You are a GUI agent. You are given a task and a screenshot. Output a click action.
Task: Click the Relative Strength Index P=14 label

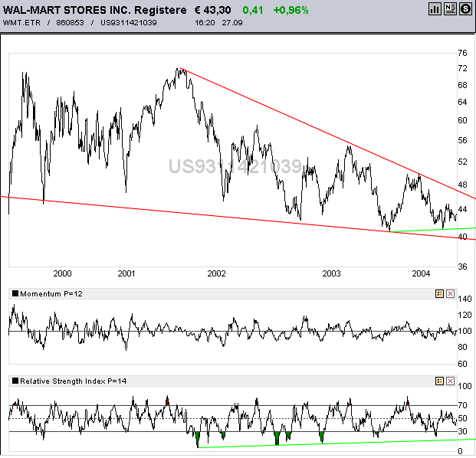[73, 381]
